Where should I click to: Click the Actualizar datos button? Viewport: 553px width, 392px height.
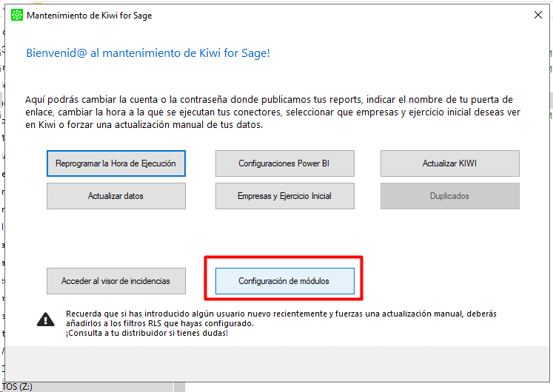116,196
